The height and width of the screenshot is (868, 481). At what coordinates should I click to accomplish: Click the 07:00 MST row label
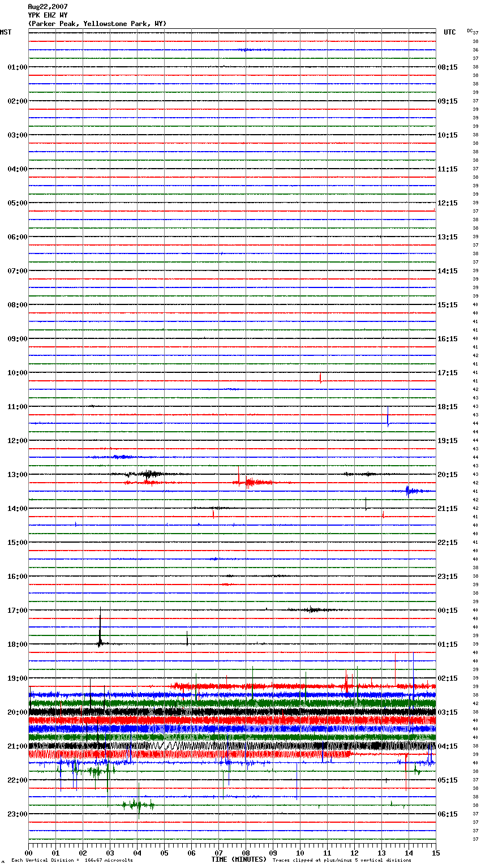tap(17, 271)
